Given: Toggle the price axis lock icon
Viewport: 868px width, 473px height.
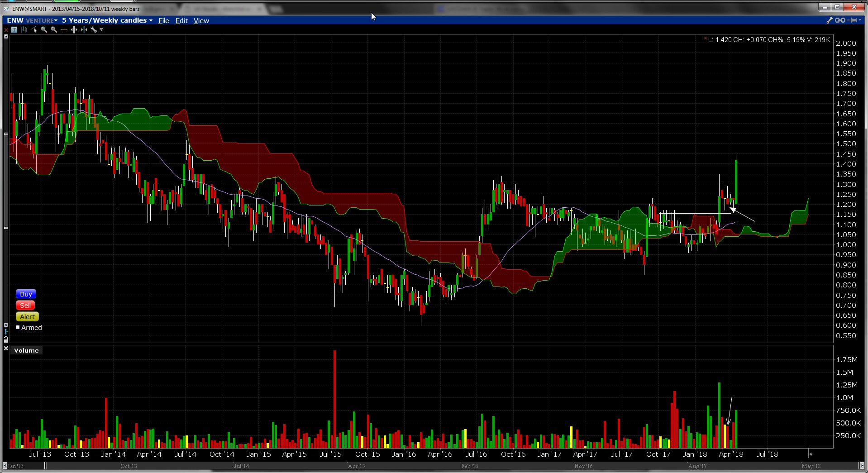Looking at the screenshot, I should click(6, 339).
